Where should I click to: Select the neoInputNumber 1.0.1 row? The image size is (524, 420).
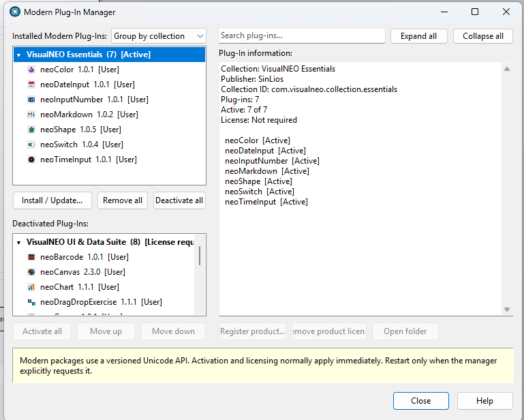(109, 100)
